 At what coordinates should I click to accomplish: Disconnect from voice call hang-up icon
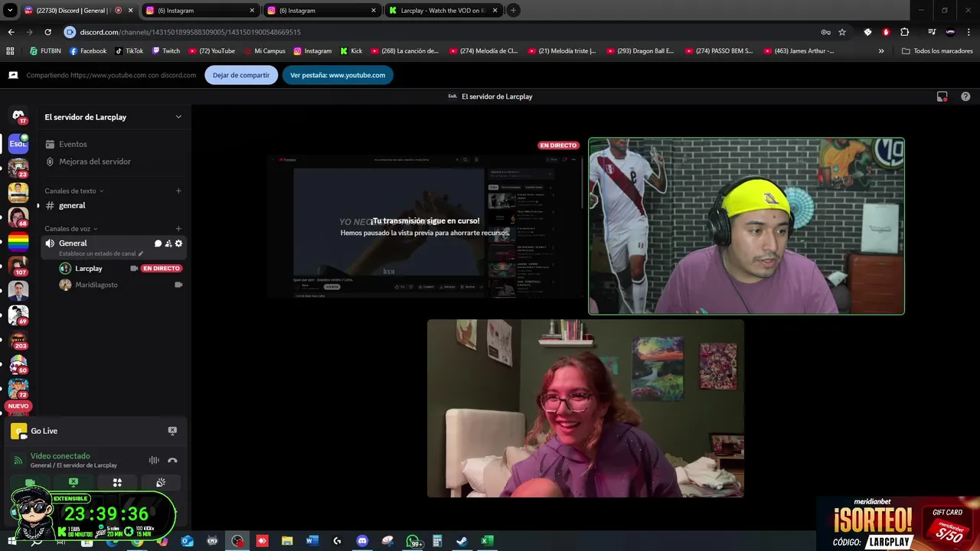tap(172, 460)
